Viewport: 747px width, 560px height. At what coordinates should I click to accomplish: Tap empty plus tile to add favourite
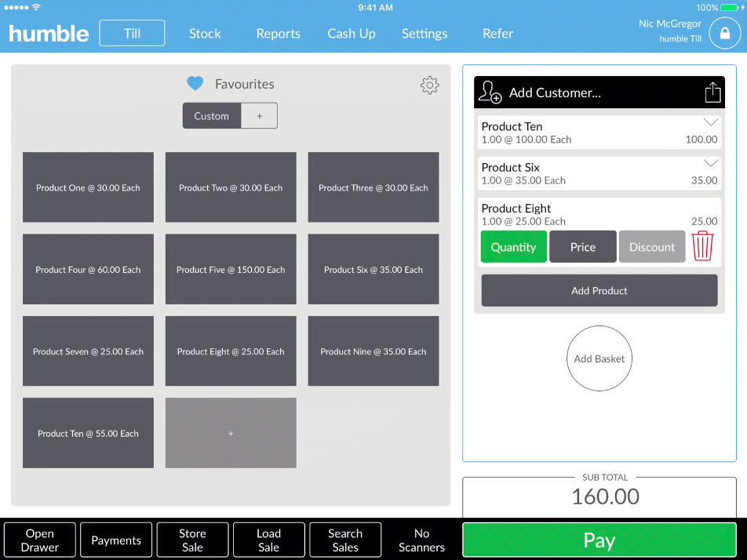coord(231,433)
